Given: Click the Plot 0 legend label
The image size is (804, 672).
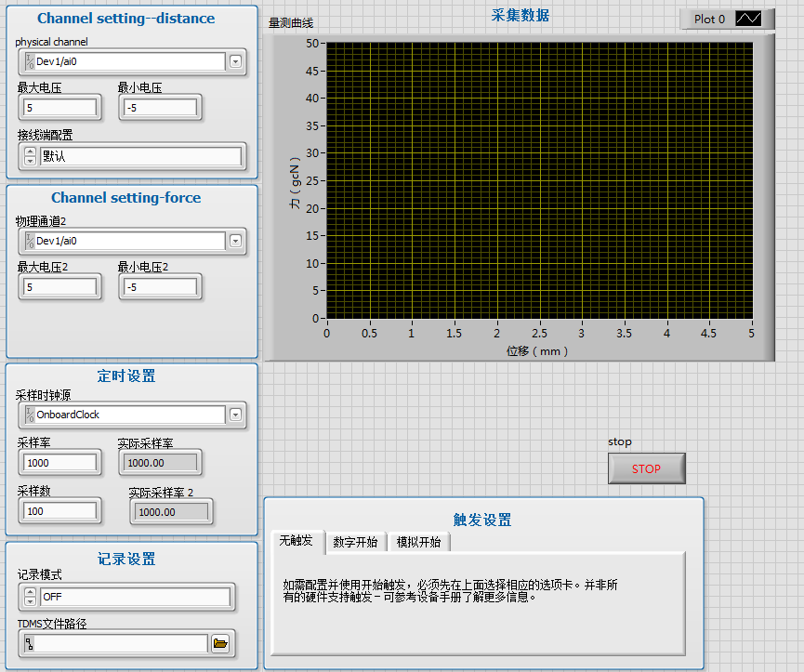Looking at the screenshot, I should click(x=709, y=19).
